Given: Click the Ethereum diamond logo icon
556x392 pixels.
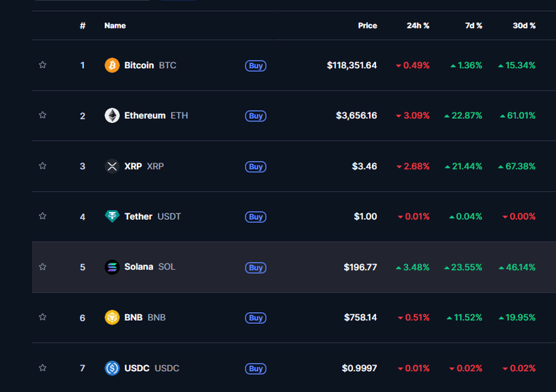Looking at the screenshot, I should (112, 115).
